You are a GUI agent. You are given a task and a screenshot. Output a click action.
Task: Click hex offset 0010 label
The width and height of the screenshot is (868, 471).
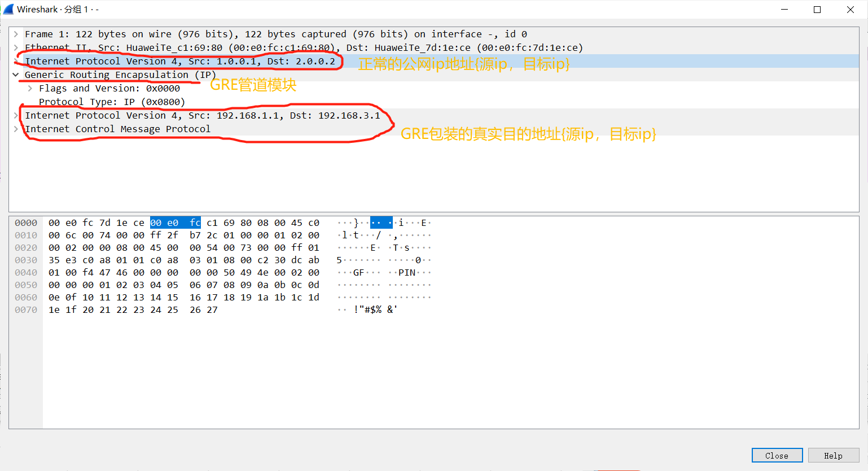(x=26, y=235)
